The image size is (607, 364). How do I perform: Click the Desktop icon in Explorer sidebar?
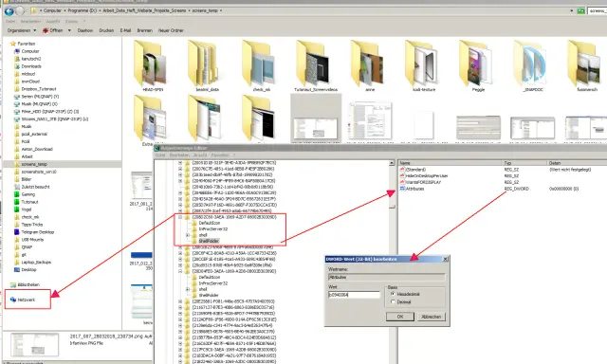pyautogui.click(x=17, y=269)
